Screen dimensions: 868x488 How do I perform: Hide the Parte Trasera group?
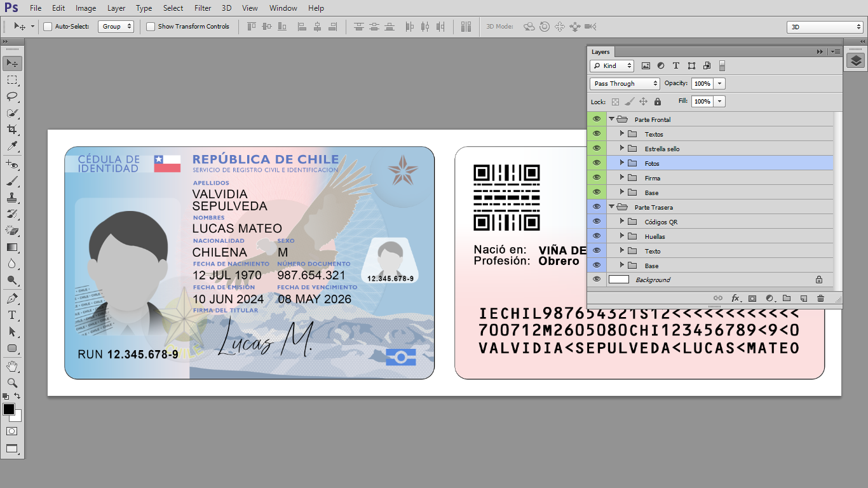[597, 207]
